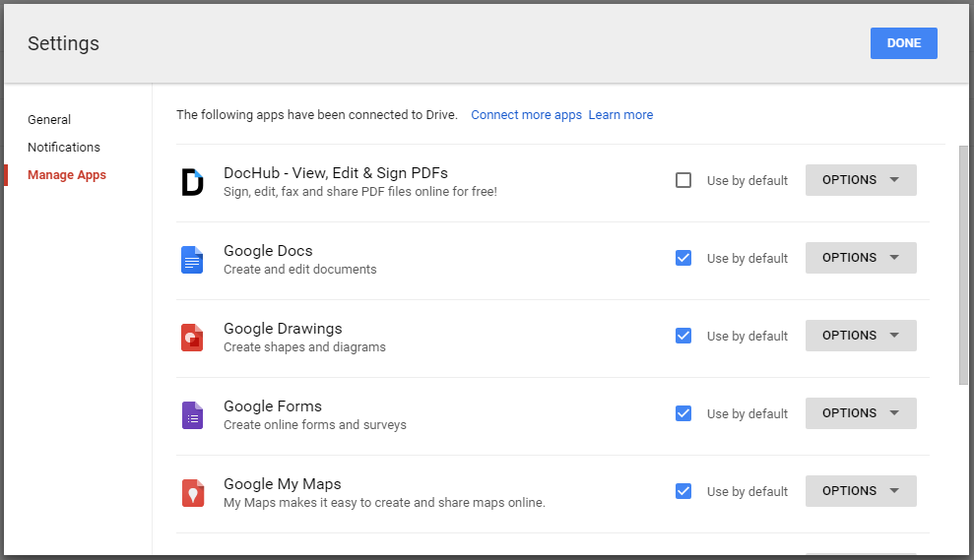Uncheck Use by default for Google Docs
The height and width of the screenshot is (560, 974).
point(683,258)
